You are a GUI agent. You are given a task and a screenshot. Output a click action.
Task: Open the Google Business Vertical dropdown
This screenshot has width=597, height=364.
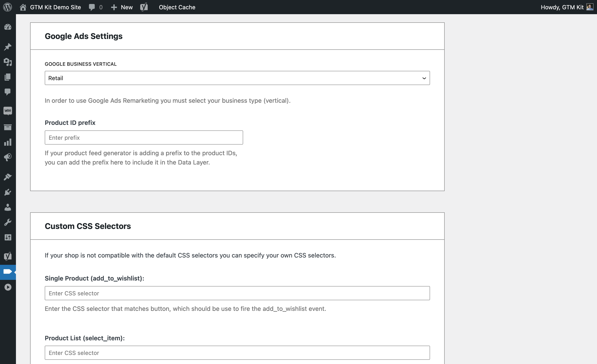[237, 78]
